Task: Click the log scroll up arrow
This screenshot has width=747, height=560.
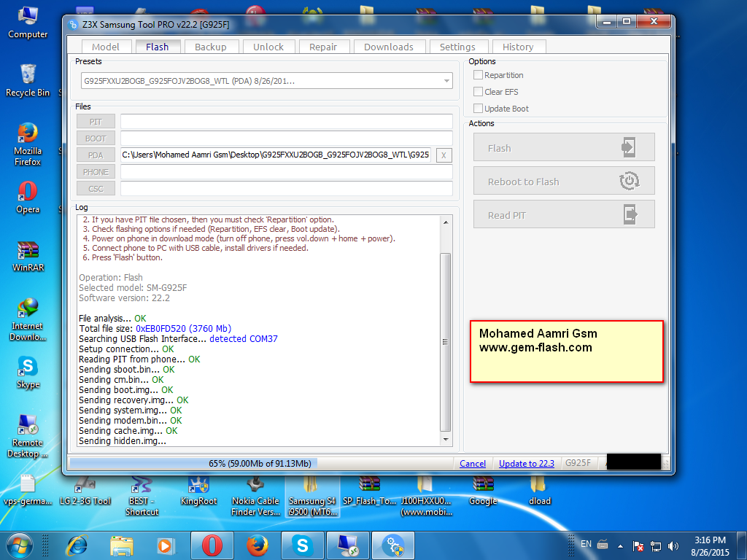Action: pos(446,222)
